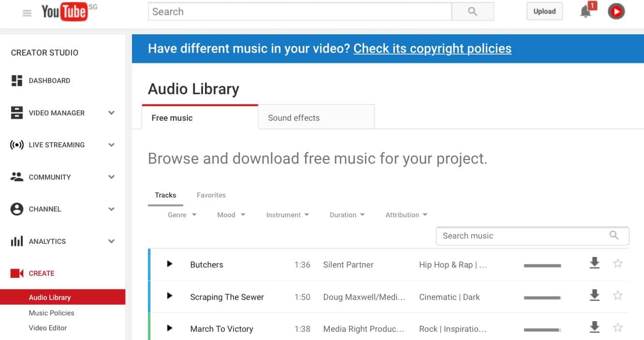Favorite Scraping The Sewer with the star icon

point(617,295)
